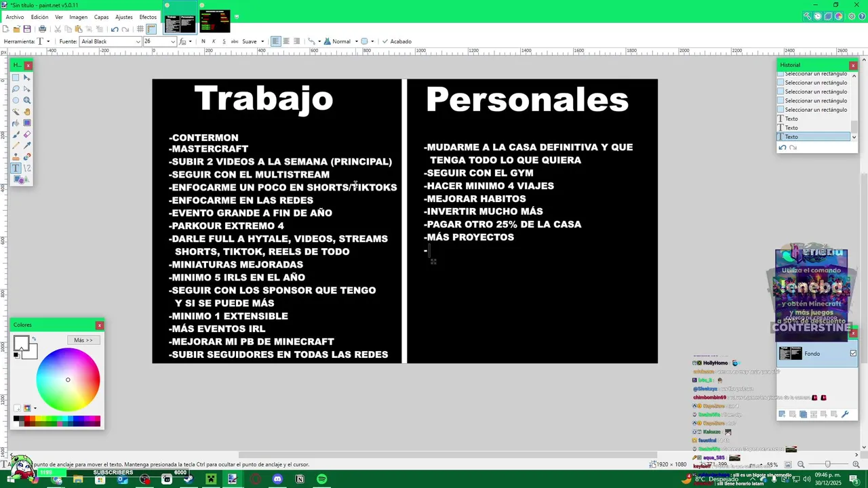Click the Historial undo arrow
This screenshot has width=868, height=488.
point(782,147)
